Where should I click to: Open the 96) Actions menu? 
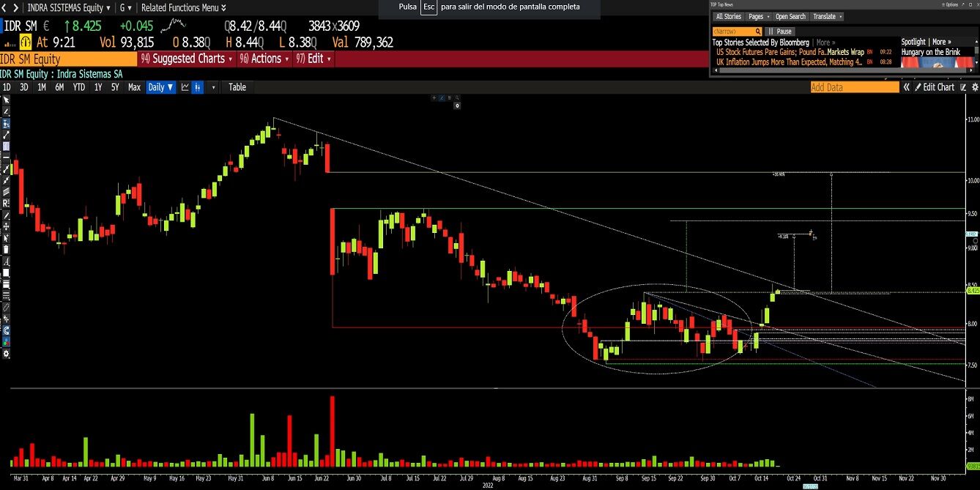264,59
